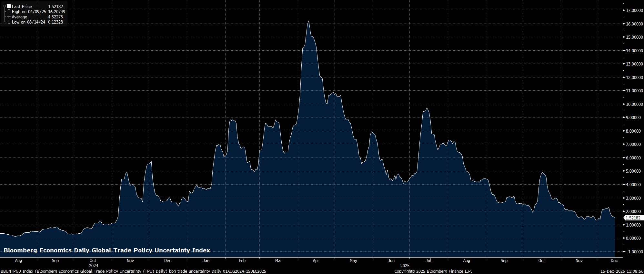This screenshot has height=274, width=644.
Task: Click the BBUNTPGD Index description footer text
Action: [133, 271]
